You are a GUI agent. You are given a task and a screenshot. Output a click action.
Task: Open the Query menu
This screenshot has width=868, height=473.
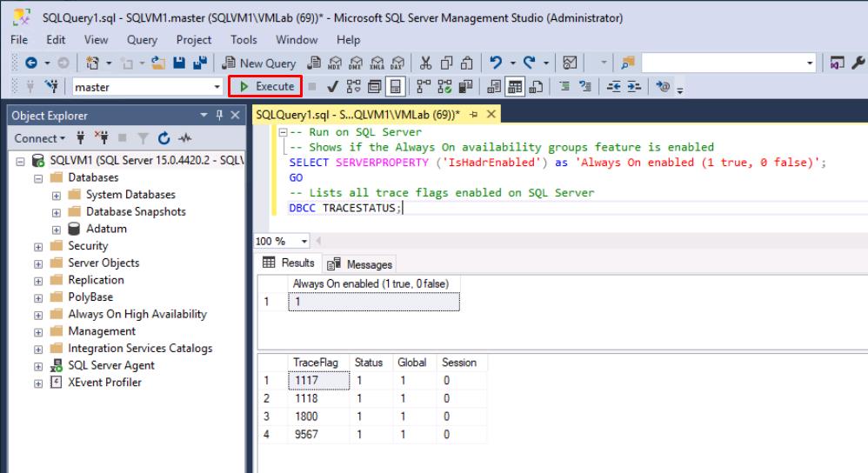coord(142,40)
